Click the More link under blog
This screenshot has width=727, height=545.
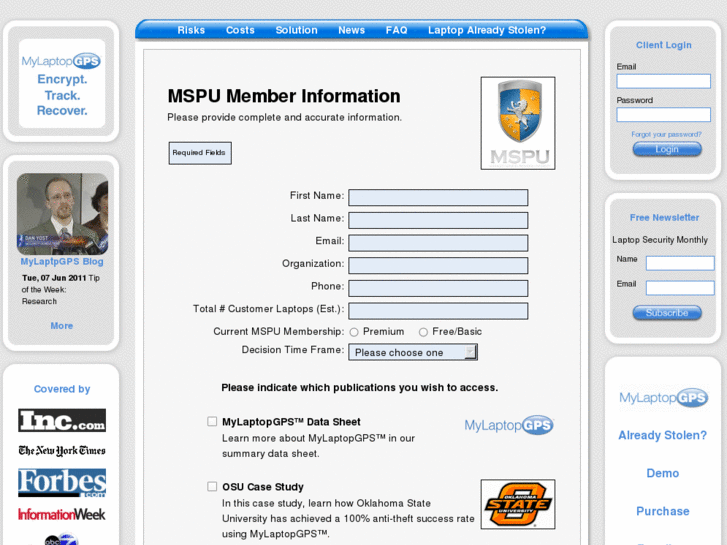(62, 326)
